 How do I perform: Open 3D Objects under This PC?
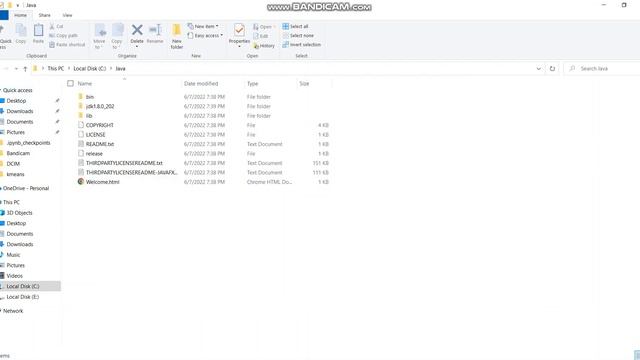click(19, 213)
